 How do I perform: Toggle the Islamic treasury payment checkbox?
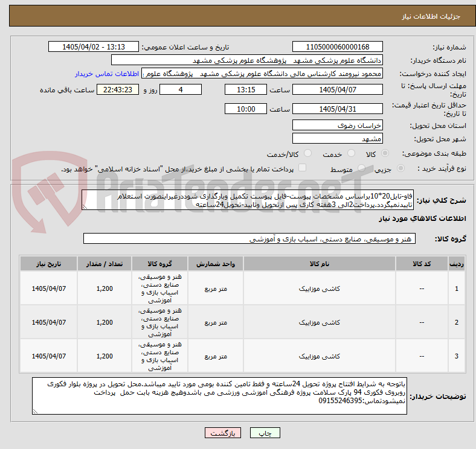(x=302, y=168)
